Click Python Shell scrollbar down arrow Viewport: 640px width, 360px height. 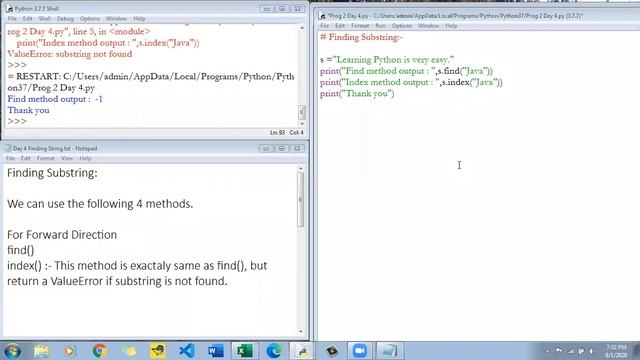point(302,124)
